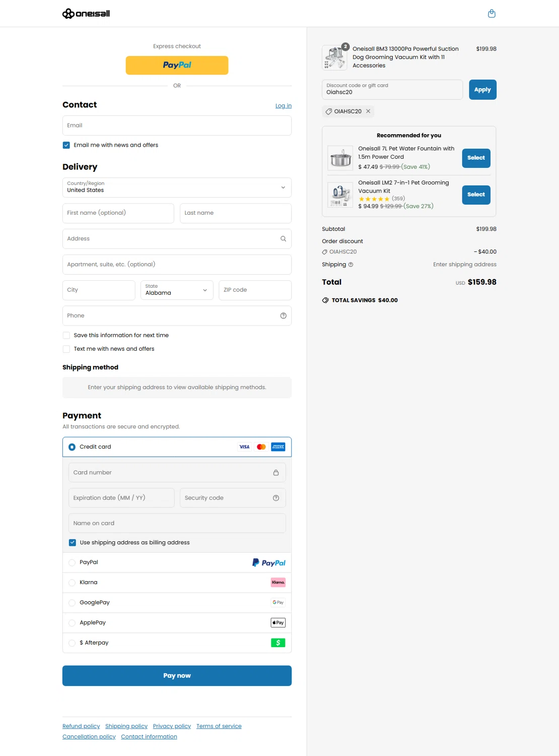559x756 pixels.
Task: Select the GooglePay payment radio button
Action: click(x=72, y=603)
